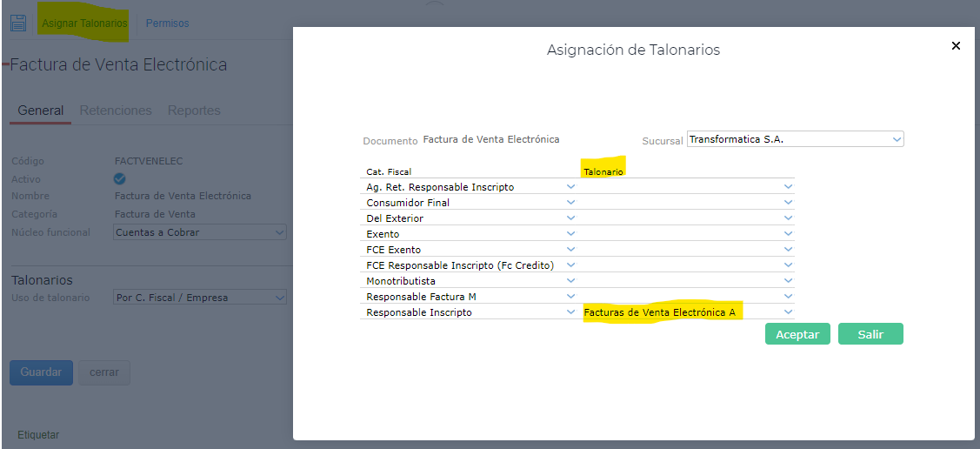Select the Monotributista category text
This screenshot has height=449, width=980.
tap(401, 281)
